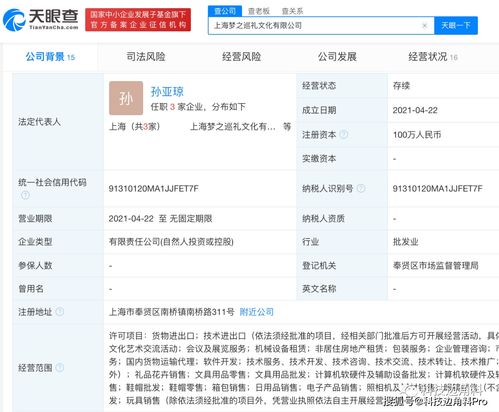Select the 查关系 search tab

coord(292,11)
